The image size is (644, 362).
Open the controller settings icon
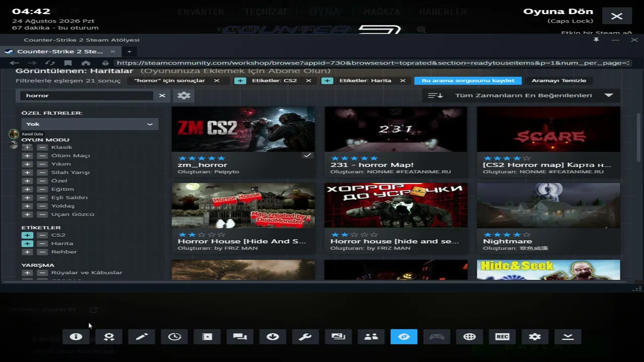(437, 337)
